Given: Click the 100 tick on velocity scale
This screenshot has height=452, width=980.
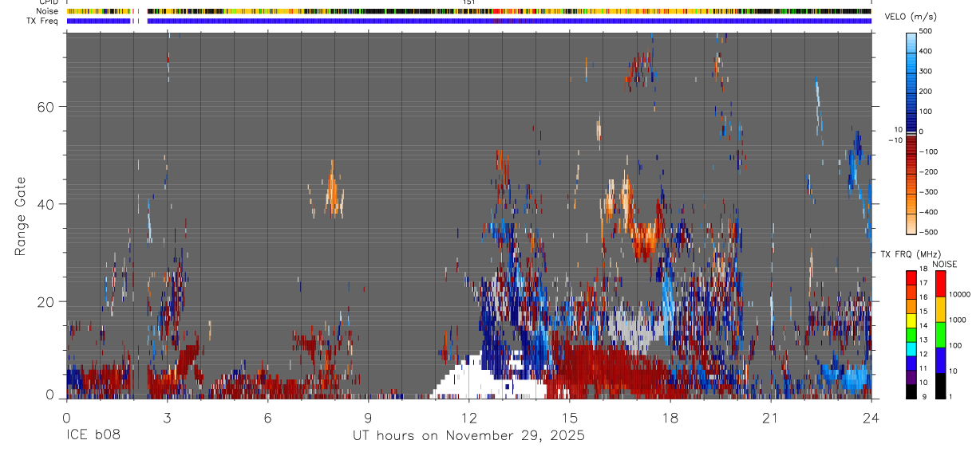Looking at the screenshot, I should (927, 111).
